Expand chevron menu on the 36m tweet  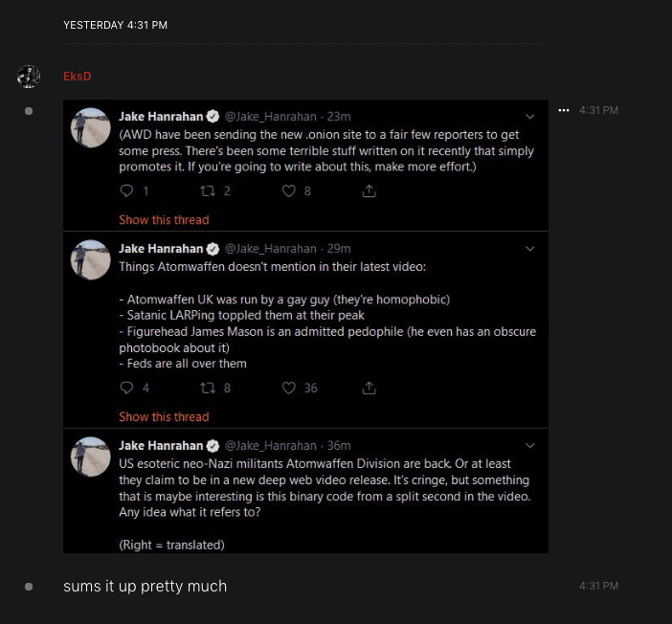coord(530,446)
